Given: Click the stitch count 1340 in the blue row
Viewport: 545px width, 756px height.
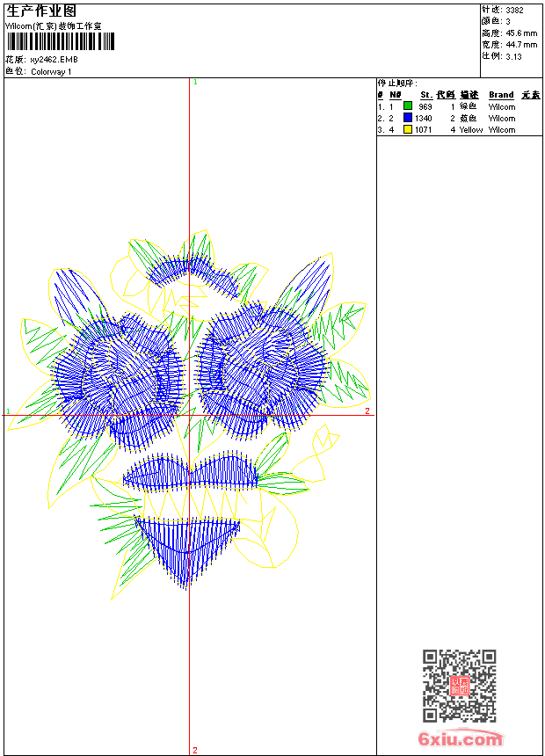Looking at the screenshot, I should click(x=423, y=118).
